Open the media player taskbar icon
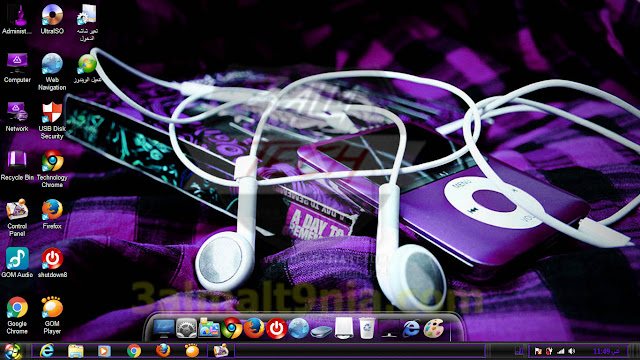 (x=104, y=351)
